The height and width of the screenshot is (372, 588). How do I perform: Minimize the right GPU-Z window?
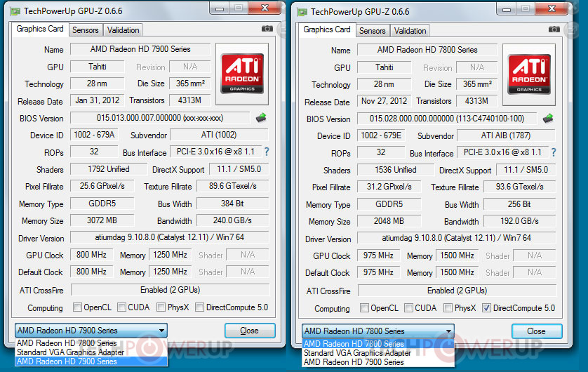[x=507, y=8]
